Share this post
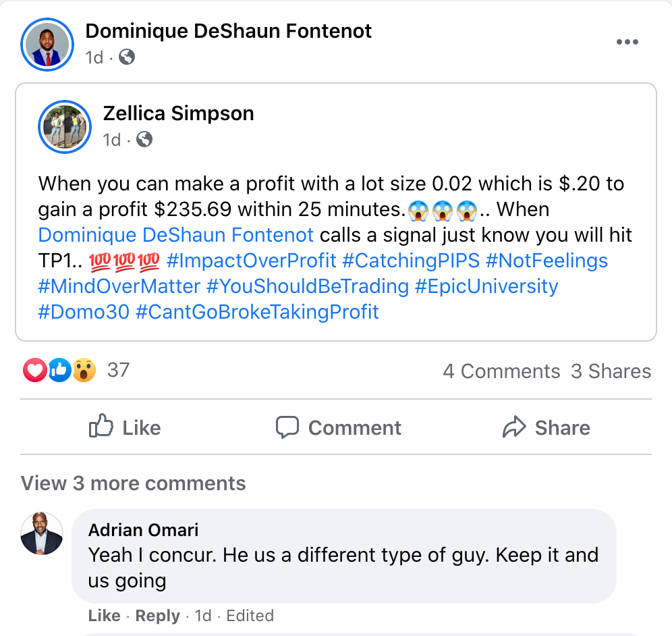This screenshot has height=636, width=672. point(546,427)
